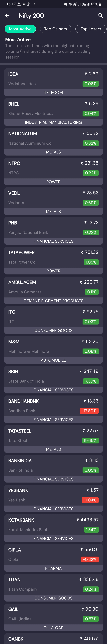Image resolution: width=107 pixels, height=644 pixels.
Task: Open the SBIN State Bank of India card
Action: pyautogui.click(x=53, y=376)
